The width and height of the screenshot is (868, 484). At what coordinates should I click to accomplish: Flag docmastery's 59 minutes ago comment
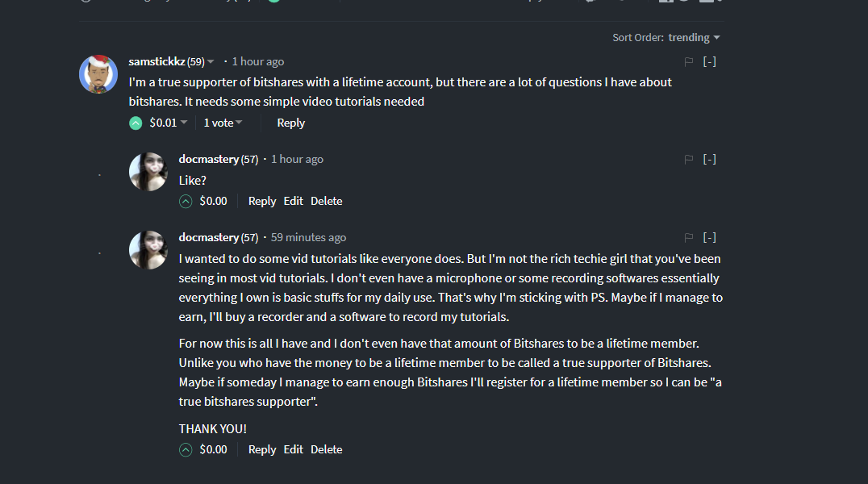point(689,238)
